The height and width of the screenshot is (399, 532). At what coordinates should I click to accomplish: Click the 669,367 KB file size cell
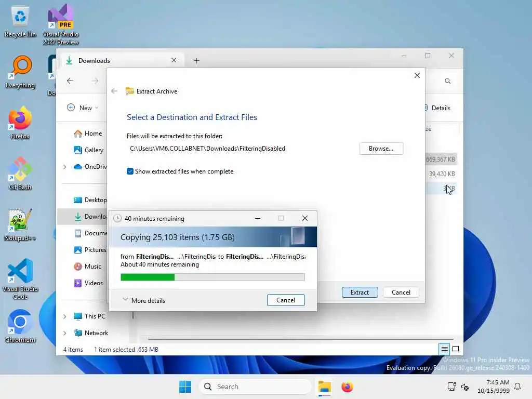pos(441,159)
